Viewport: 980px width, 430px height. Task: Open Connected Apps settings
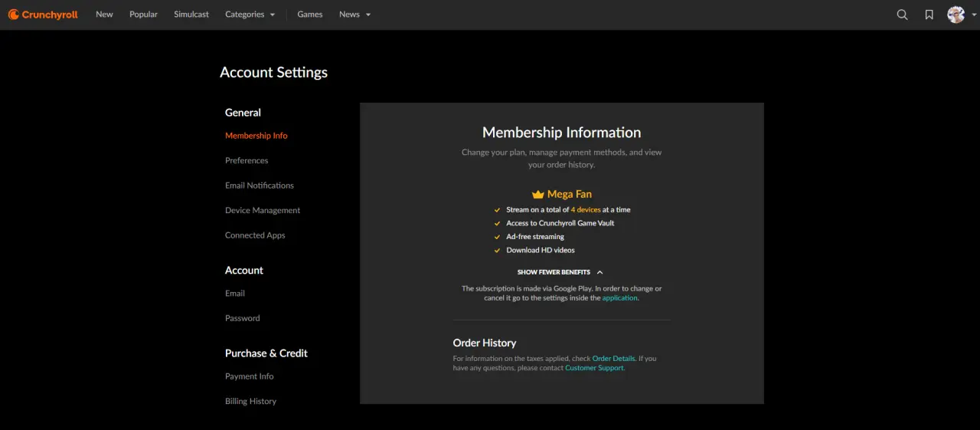pos(255,235)
